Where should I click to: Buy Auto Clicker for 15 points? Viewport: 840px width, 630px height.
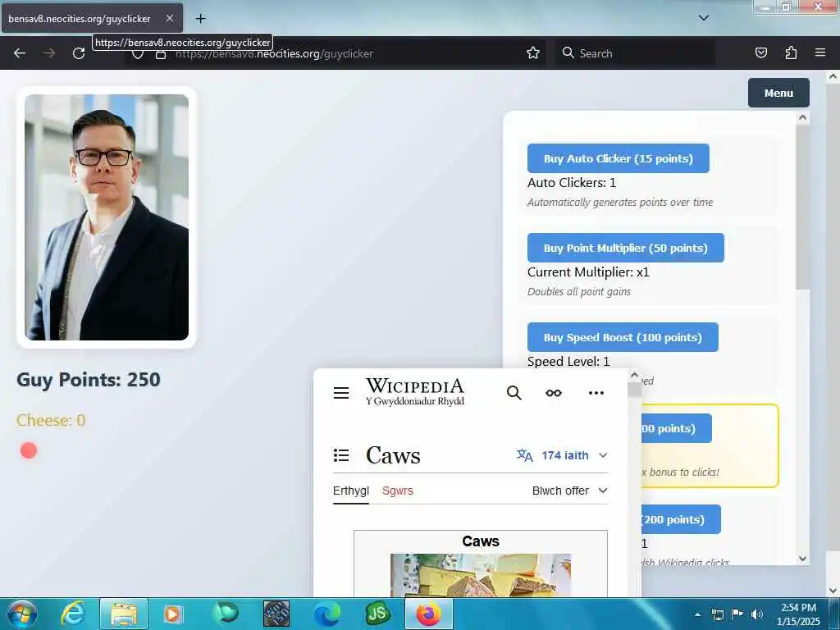[619, 158]
